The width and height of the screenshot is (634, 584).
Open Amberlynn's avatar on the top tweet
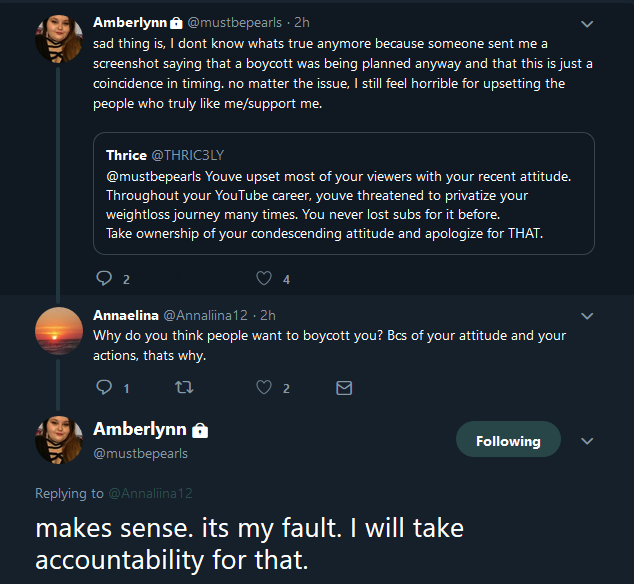(59, 39)
